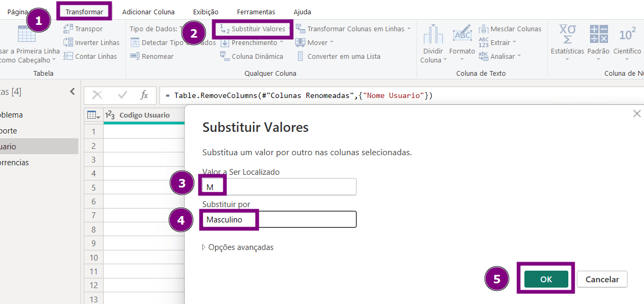Click Detectar Tipo de Dados
The image size is (644, 304).
[173, 42]
